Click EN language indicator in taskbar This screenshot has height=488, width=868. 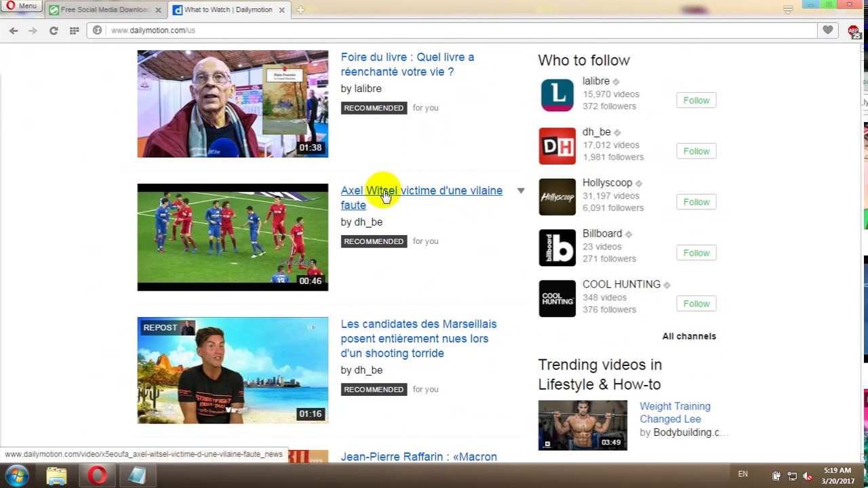743,474
